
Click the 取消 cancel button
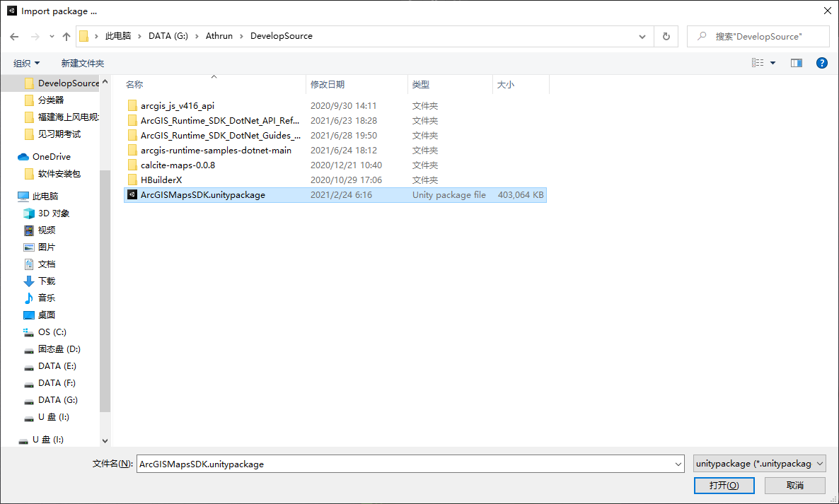click(794, 486)
